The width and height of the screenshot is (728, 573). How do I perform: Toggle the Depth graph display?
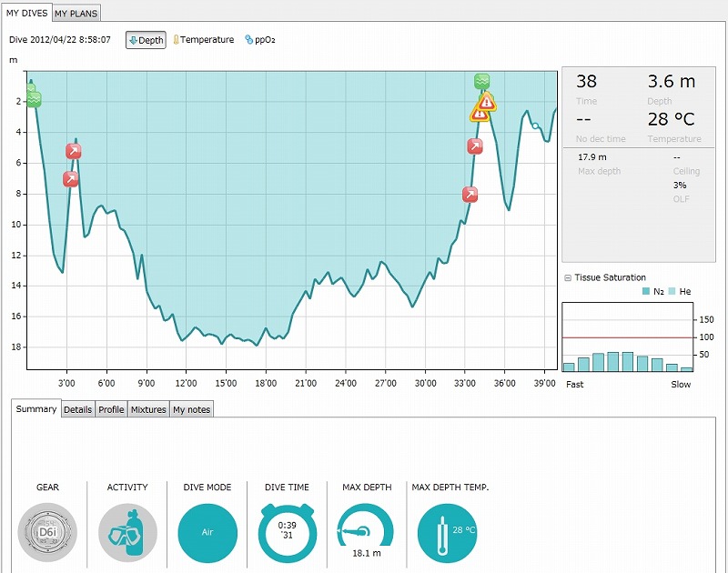click(x=146, y=40)
